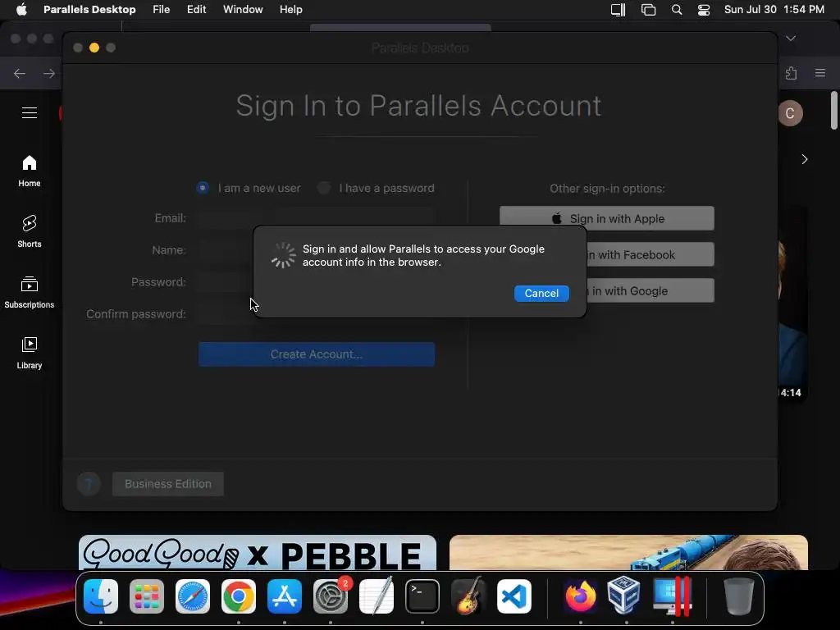Open App Store from the Dock
This screenshot has height=630, width=840.
click(x=285, y=596)
